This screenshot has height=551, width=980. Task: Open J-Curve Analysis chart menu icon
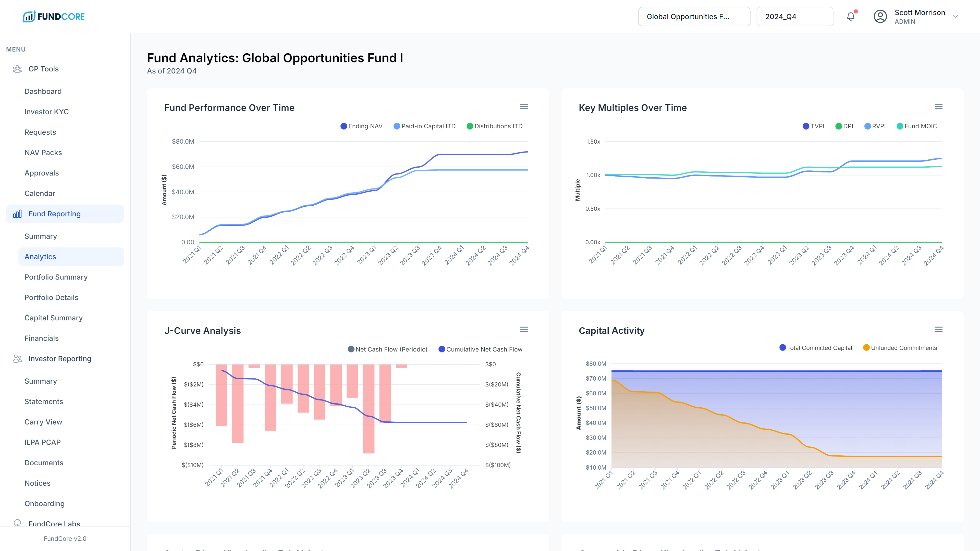[524, 329]
